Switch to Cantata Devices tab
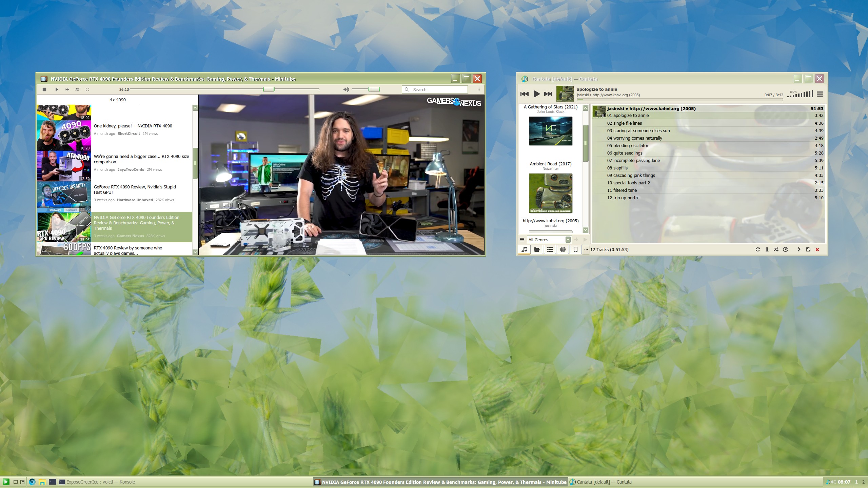The image size is (868, 488). (x=576, y=249)
